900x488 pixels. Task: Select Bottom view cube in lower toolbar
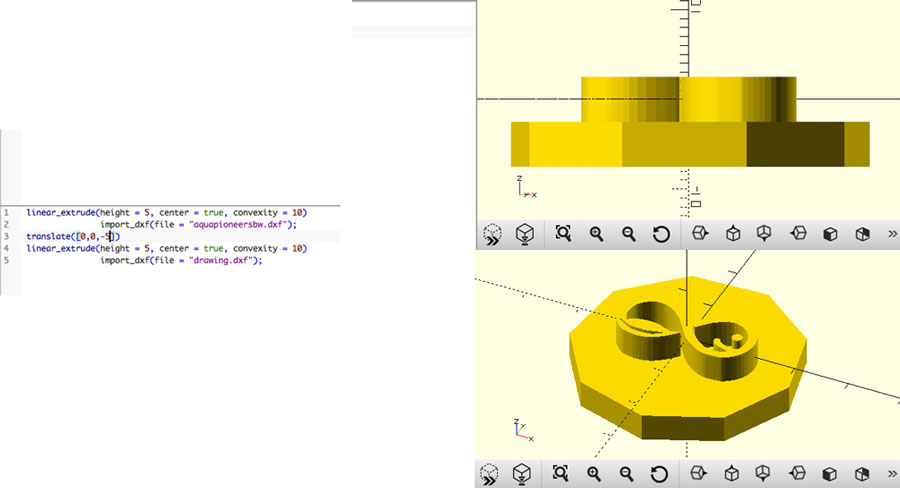tap(763, 474)
